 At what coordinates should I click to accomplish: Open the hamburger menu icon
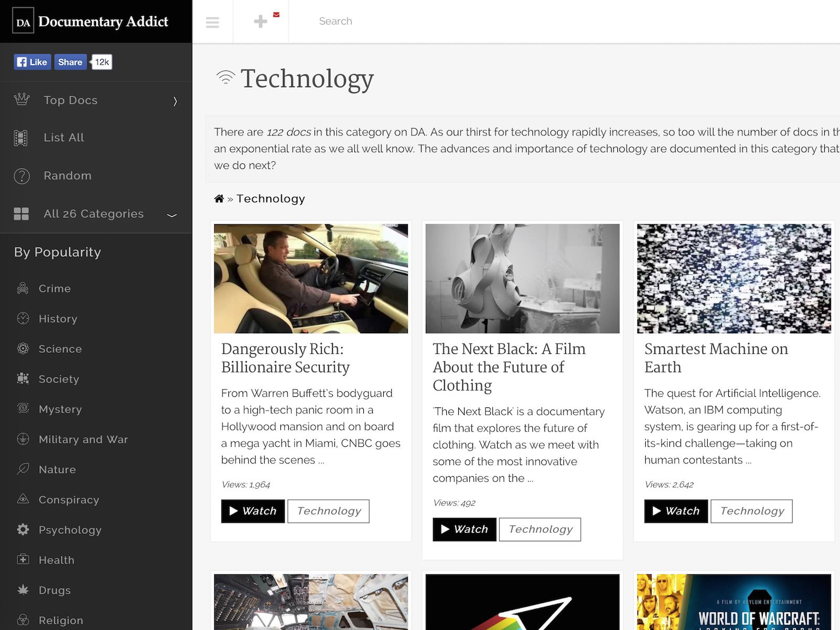pyautogui.click(x=213, y=22)
